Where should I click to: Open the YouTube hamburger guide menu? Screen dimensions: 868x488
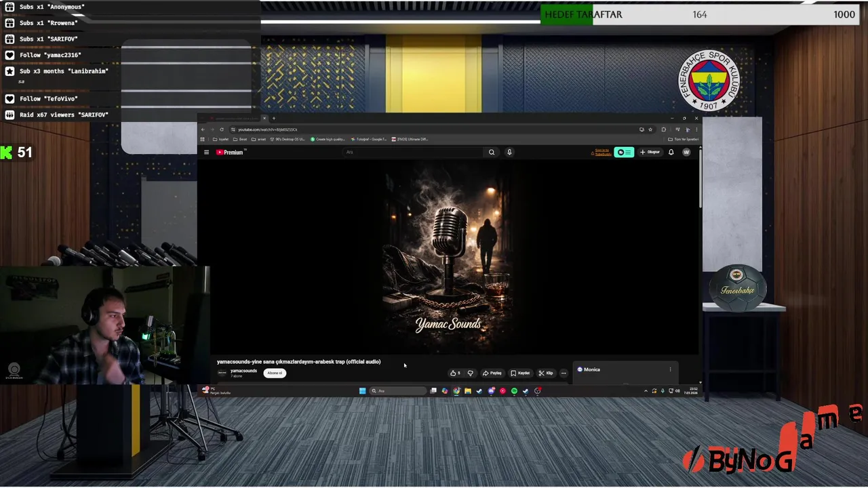click(x=206, y=152)
